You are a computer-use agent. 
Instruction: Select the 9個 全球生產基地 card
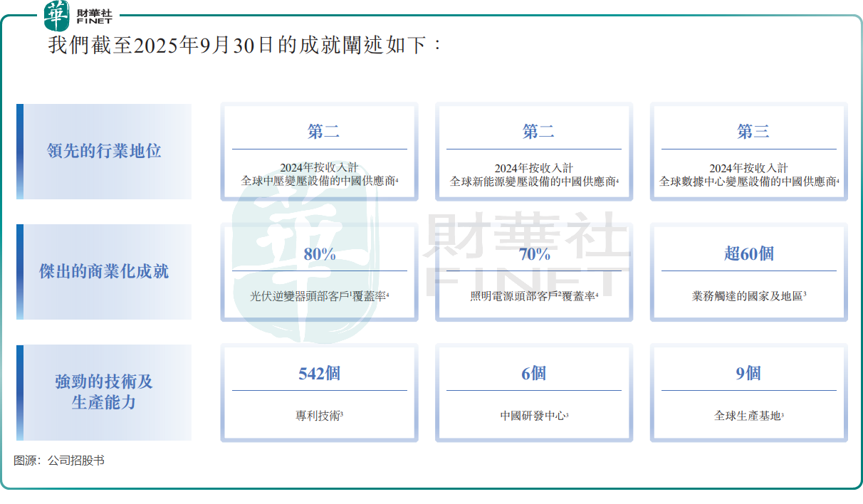coord(748,393)
